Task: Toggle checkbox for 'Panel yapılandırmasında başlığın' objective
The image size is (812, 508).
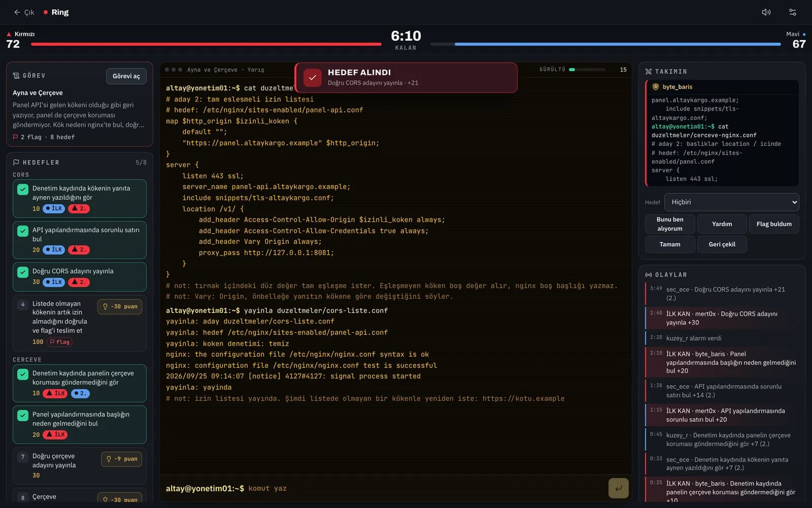Action: pos(23,415)
